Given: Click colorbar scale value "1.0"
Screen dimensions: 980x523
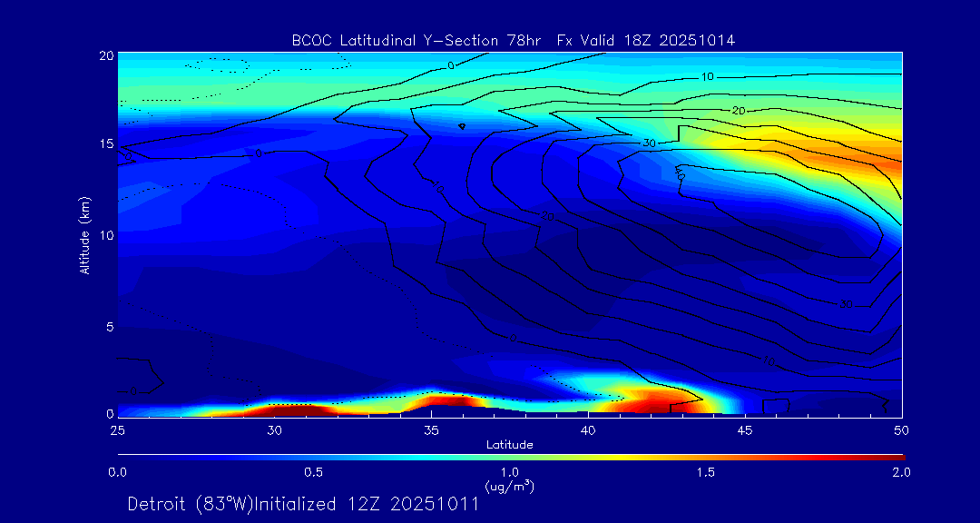Looking at the screenshot, I should click(510, 472).
